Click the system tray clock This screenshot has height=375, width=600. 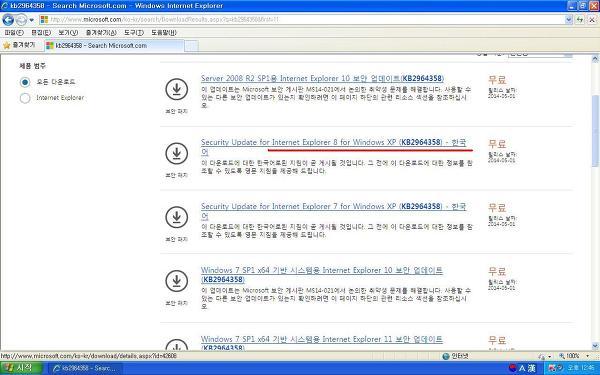pyautogui.click(x=580, y=368)
